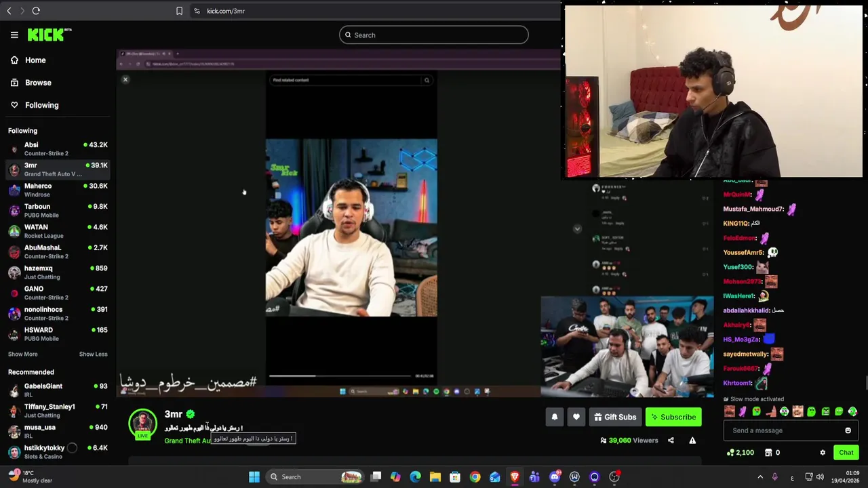Follow the channel with the heart button
Image resolution: width=868 pixels, height=488 pixels.
(576, 417)
